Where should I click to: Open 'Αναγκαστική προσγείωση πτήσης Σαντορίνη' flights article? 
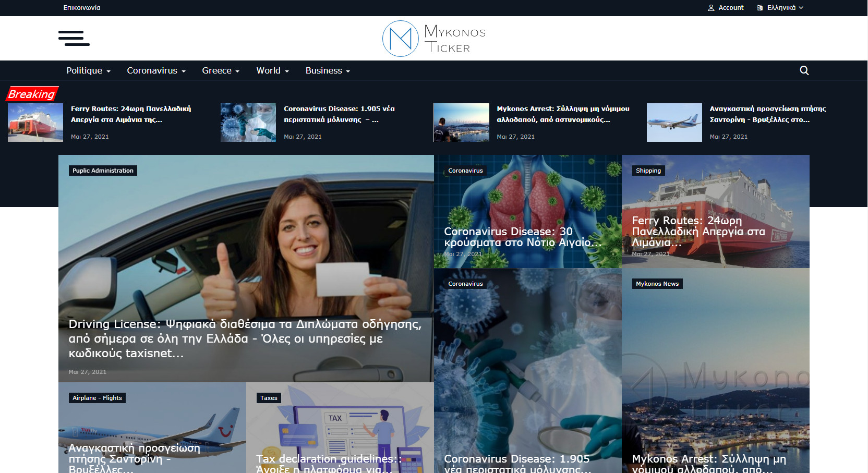click(134, 458)
